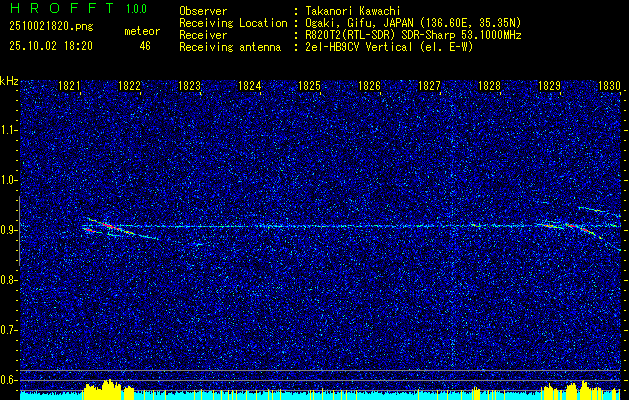
Task: Click the meteor count value 46
Action: [x=145, y=46]
